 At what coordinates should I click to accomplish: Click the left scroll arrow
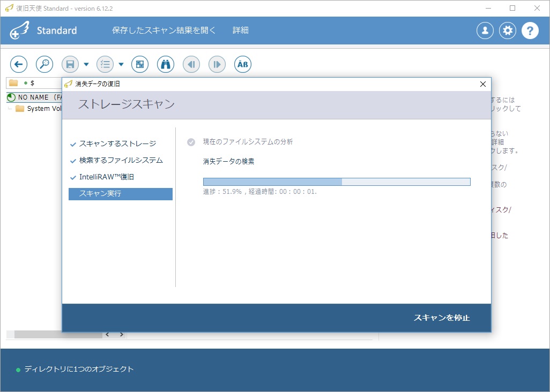107,335
